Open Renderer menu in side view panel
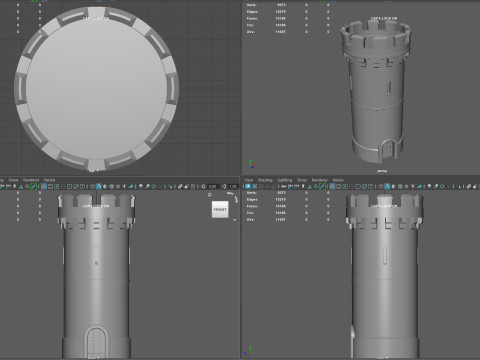Image resolution: width=480 pixels, height=360 pixels. click(319, 180)
